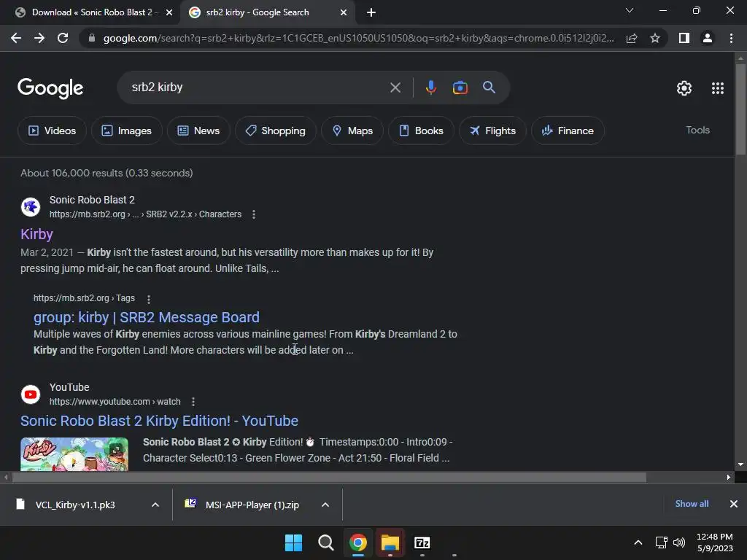Open the share this page icon

pyautogui.click(x=632, y=39)
